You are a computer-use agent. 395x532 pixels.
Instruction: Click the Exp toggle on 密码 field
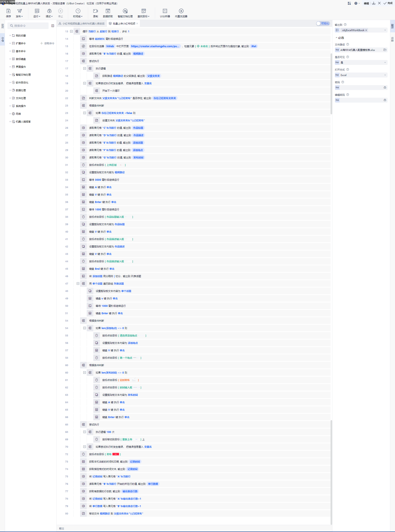[x=337, y=87]
